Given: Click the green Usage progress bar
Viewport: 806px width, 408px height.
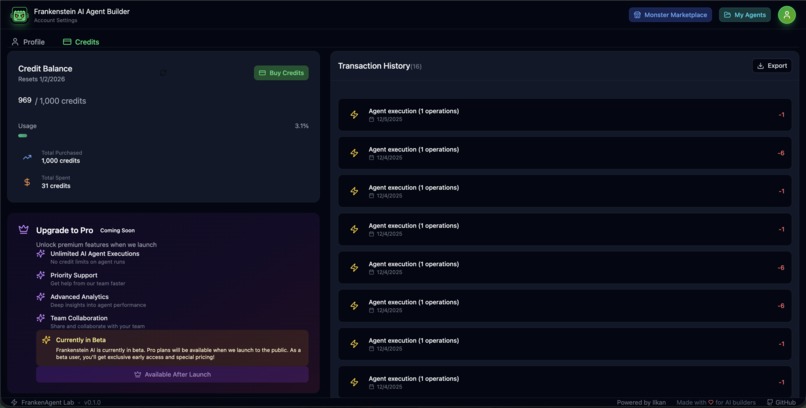Looking at the screenshot, I should [23, 136].
